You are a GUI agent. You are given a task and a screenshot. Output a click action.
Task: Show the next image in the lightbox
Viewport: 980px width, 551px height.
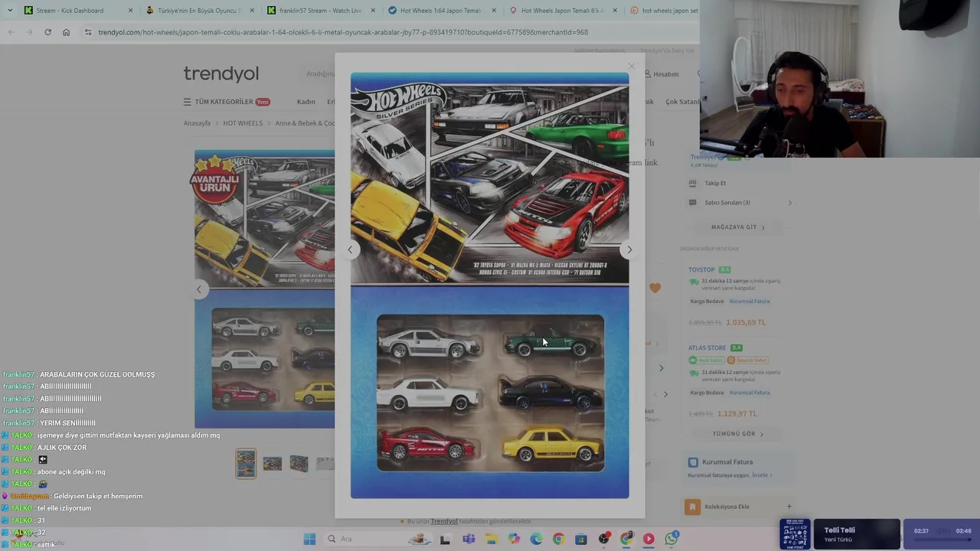pyautogui.click(x=629, y=249)
